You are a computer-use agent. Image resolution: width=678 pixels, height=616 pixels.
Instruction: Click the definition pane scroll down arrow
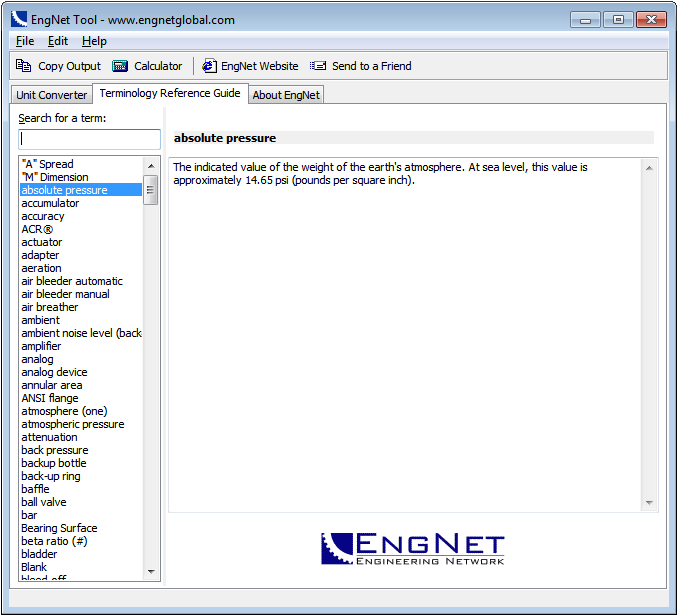[x=649, y=502]
